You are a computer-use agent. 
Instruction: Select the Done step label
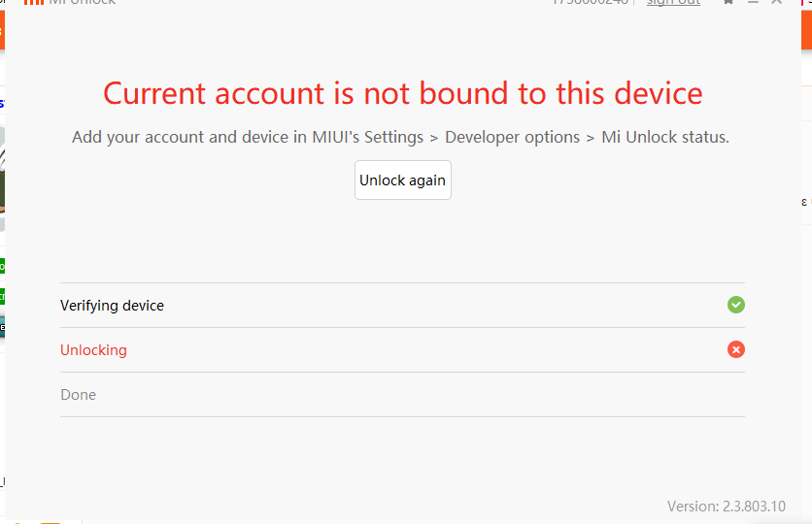[78, 395]
